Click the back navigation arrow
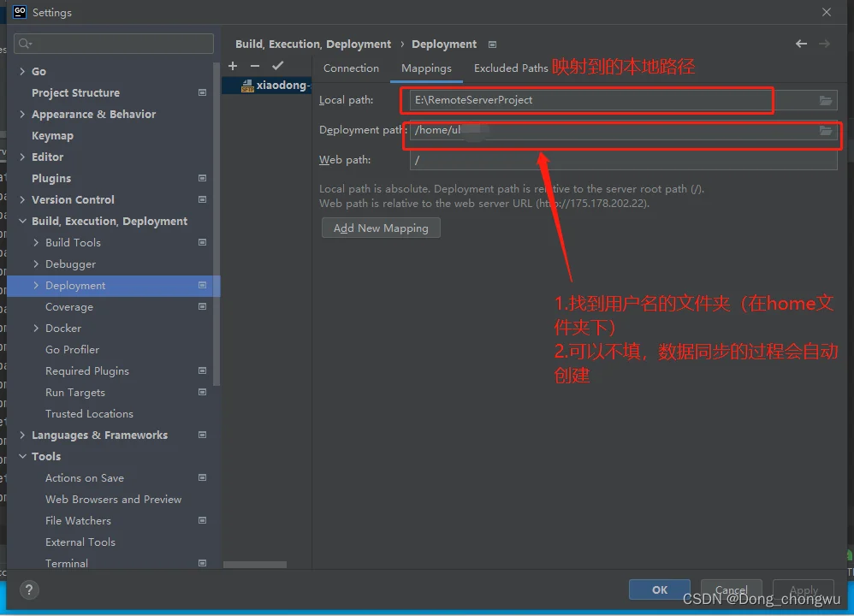Image resolution: width=854 pixels, height=616 pixels. pyautogui.click(x=801, y=44)
